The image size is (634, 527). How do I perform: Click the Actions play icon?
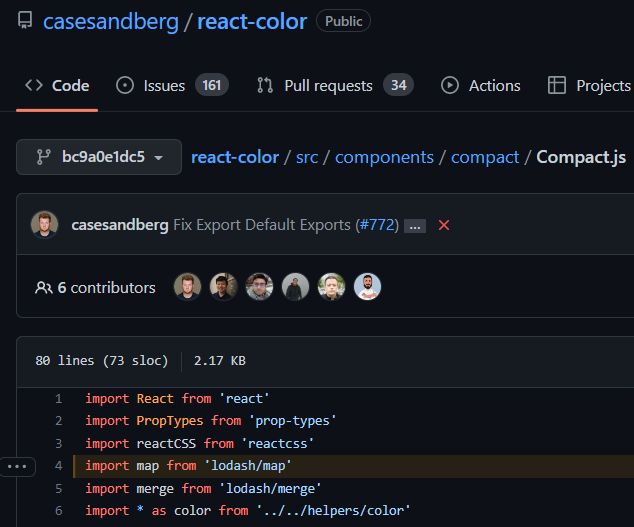450,86
